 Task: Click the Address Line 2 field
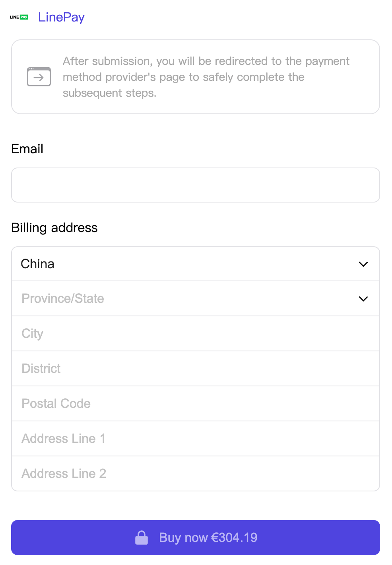196,473
